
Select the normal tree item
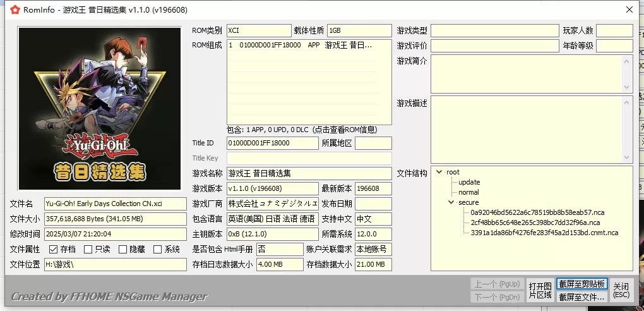[468, 192]
